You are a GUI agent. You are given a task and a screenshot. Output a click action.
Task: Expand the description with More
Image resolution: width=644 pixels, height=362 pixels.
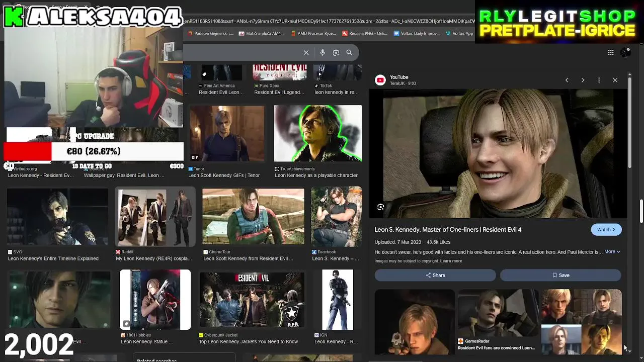(x=612, y=251)
